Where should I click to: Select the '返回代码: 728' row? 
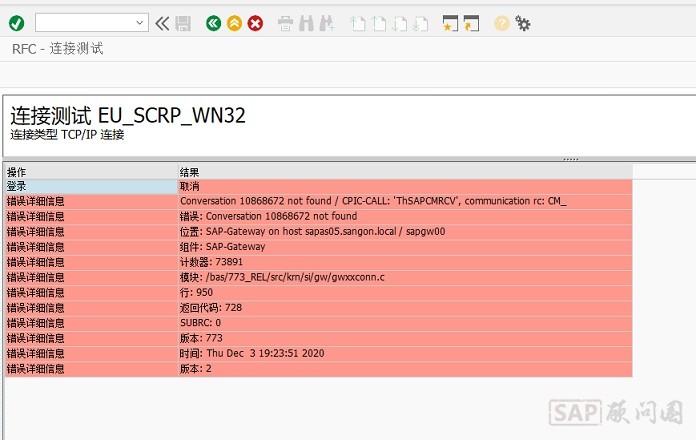pyautogui.click(x=318, y=308)
